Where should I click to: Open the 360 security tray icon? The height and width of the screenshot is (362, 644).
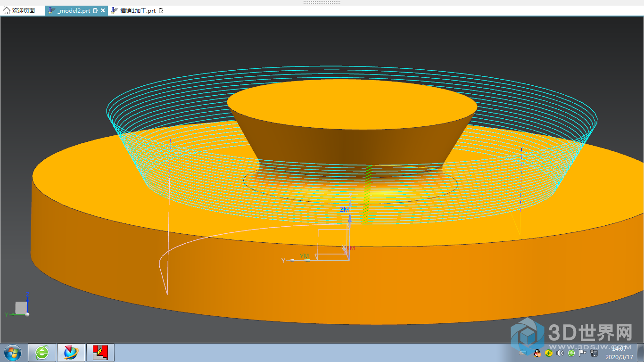(x=549, y=353)
